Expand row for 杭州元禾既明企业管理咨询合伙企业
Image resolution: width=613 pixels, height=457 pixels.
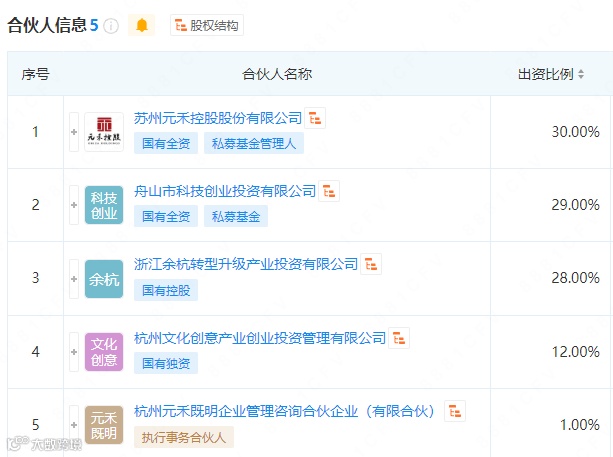74,425
